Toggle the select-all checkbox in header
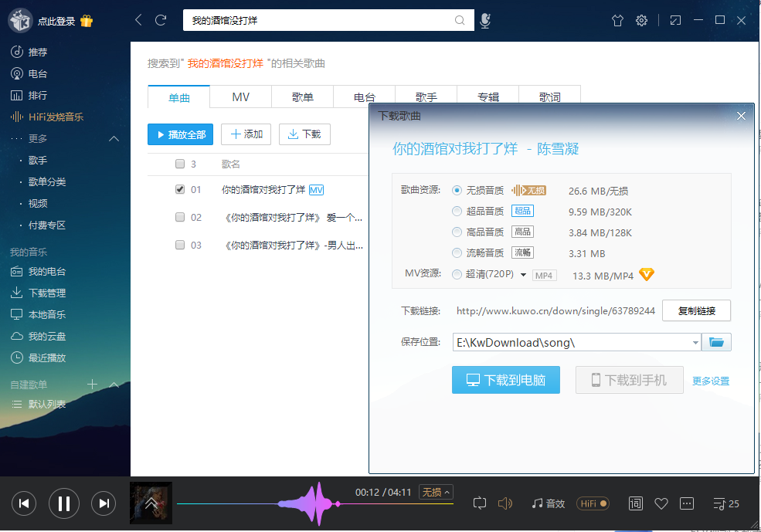The height and width of the screenshot is (532, 761). [180, 164]
